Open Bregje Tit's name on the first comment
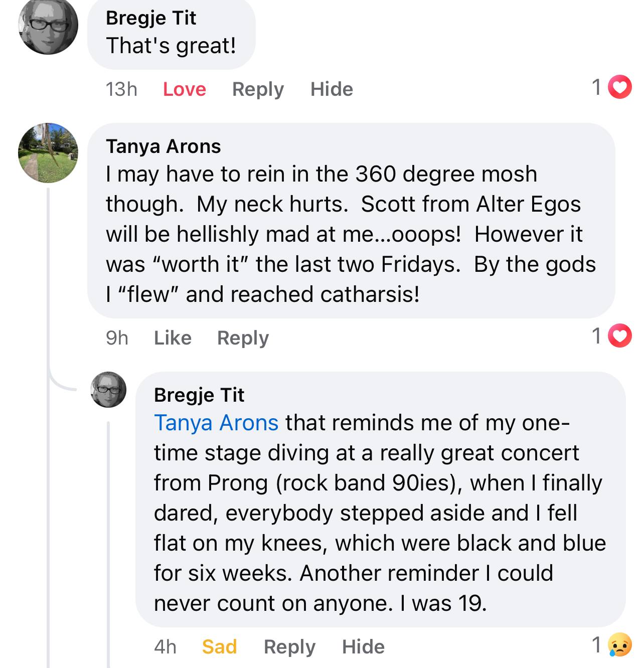644x668 pixels. click(x=151, y=18)
